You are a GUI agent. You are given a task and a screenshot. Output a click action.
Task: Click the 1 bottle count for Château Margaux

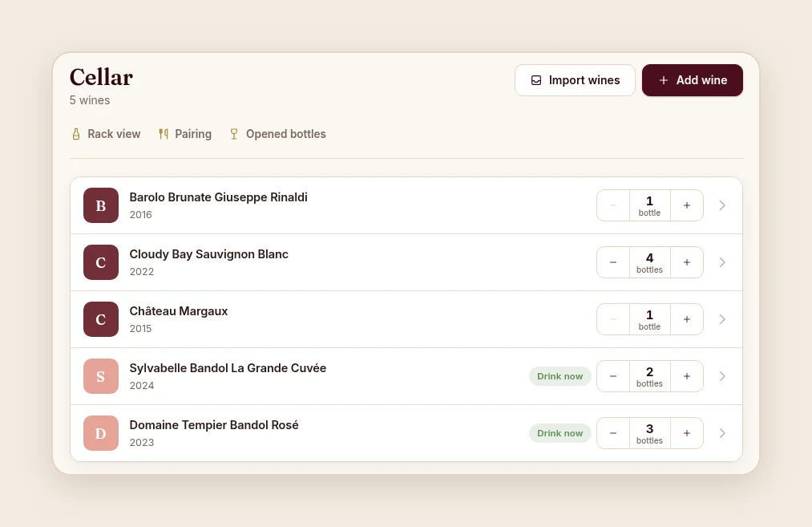(650, 320)
